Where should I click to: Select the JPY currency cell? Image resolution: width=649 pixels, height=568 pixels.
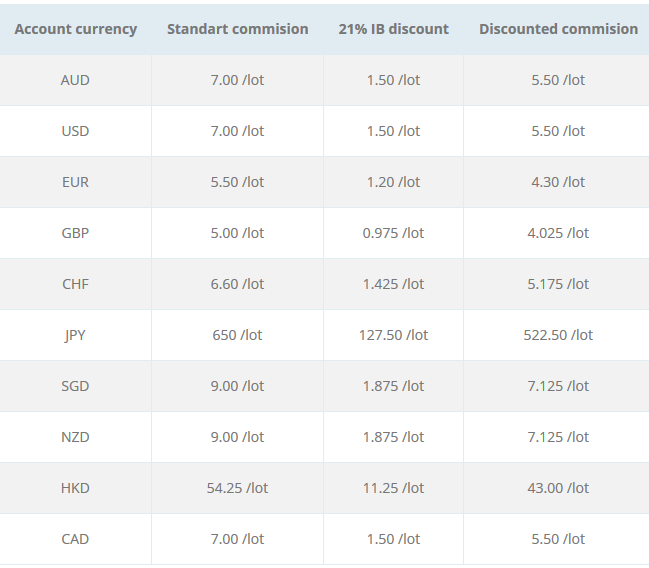pyautogui.click(x=75, y=335)
